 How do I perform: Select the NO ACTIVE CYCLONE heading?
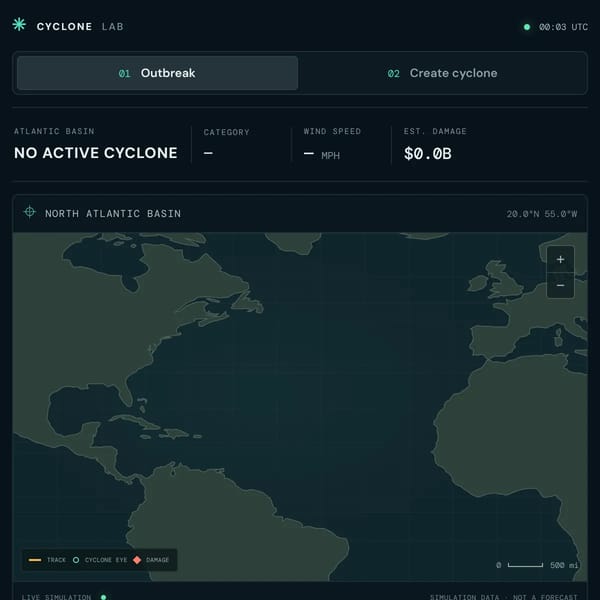[x=96, y=153]
